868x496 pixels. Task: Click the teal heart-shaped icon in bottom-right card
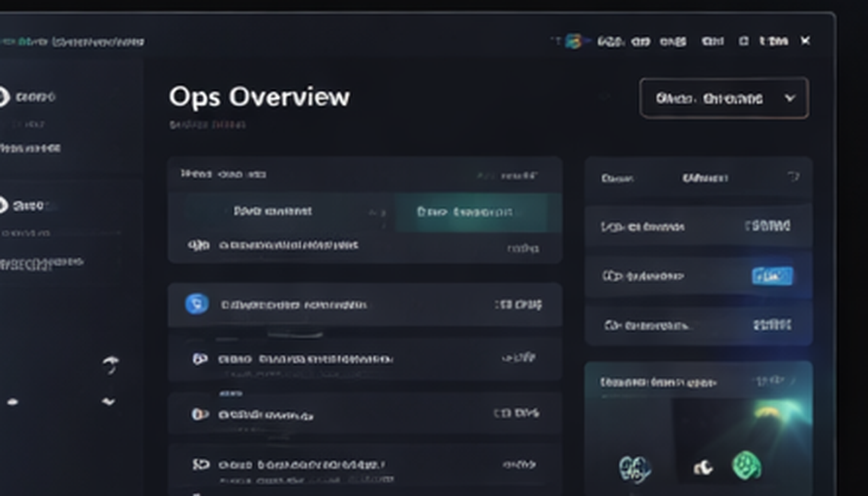click(x=635, y=468)
